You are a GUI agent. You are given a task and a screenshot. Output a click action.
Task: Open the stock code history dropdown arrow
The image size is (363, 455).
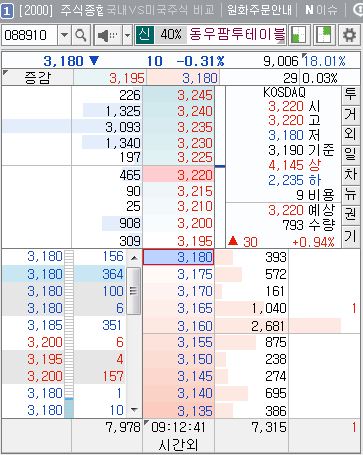[64, 35]
